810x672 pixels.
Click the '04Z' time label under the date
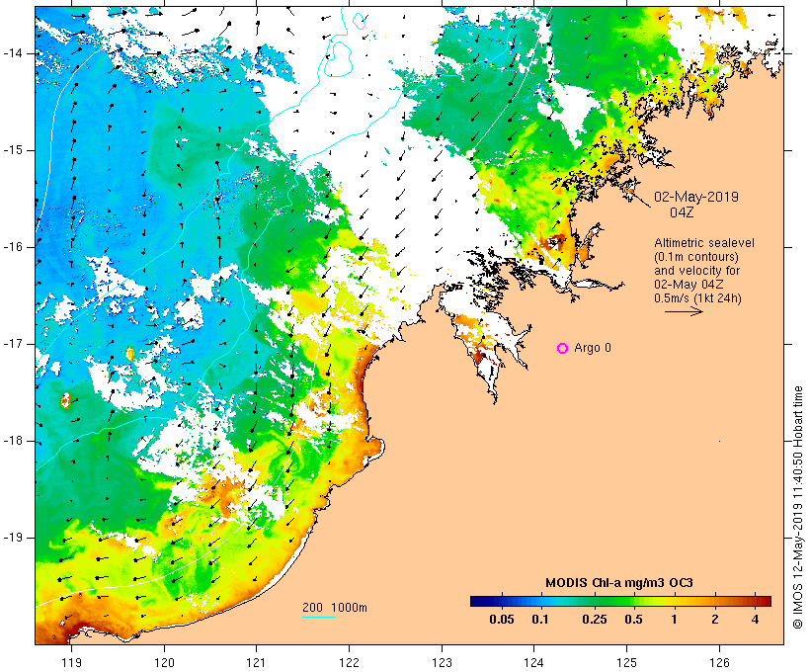(x=682, y=212)
